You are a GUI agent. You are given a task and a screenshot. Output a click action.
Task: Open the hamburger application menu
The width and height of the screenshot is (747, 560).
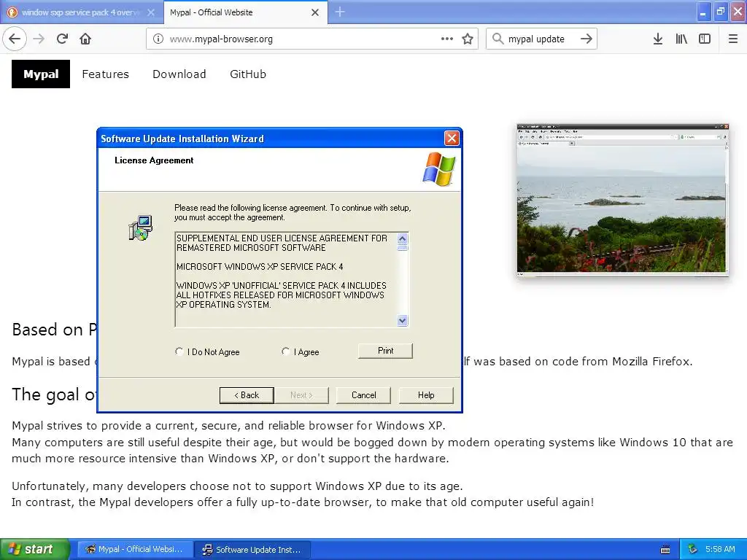click(732, 39)
